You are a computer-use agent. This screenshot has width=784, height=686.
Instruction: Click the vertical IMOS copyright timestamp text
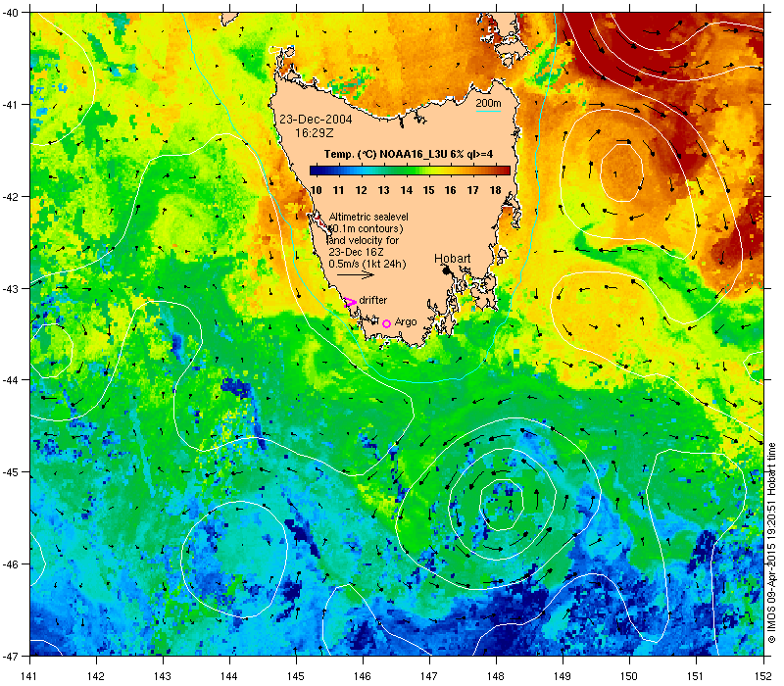771,544
